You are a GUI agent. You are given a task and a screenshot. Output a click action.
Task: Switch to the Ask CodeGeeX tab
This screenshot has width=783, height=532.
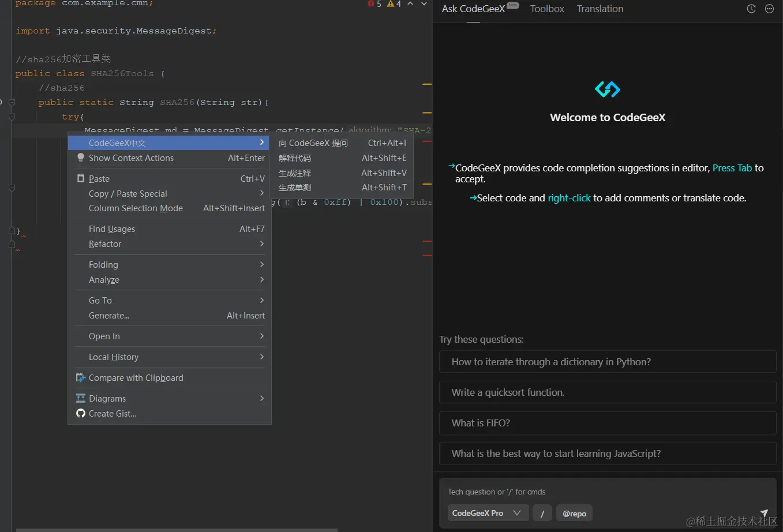(x=473, y=9)
